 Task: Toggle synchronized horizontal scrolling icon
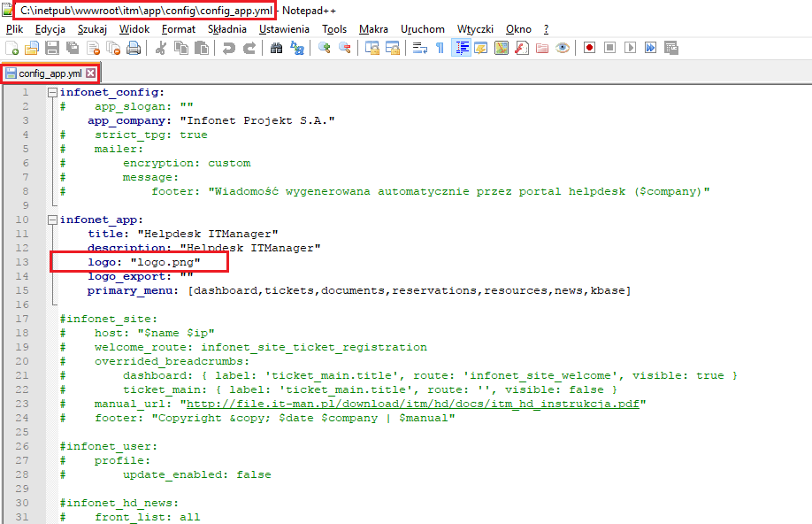(x=393, y=48)
